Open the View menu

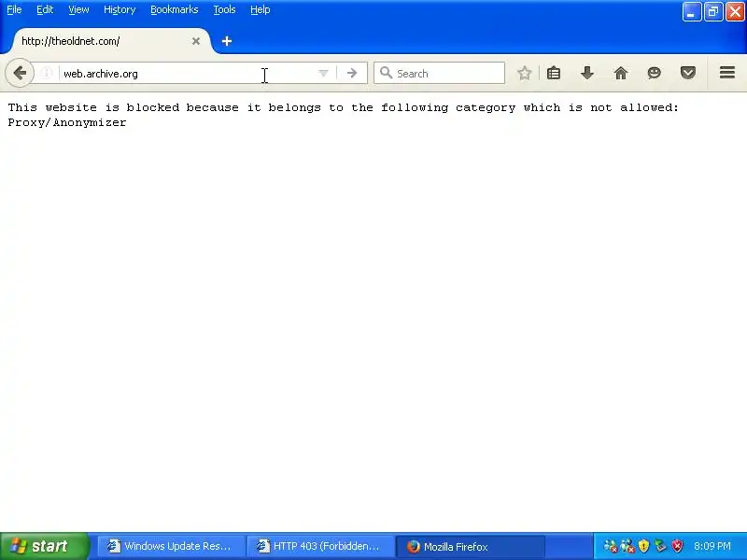78,9
